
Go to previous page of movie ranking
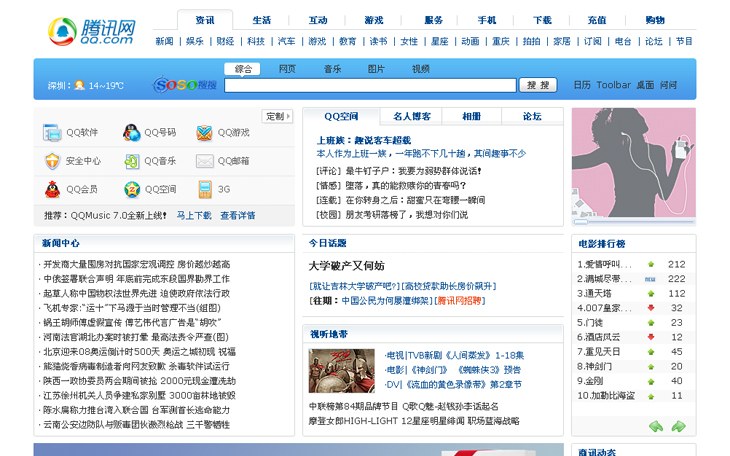pyautogui.click(x=656, y=426)
